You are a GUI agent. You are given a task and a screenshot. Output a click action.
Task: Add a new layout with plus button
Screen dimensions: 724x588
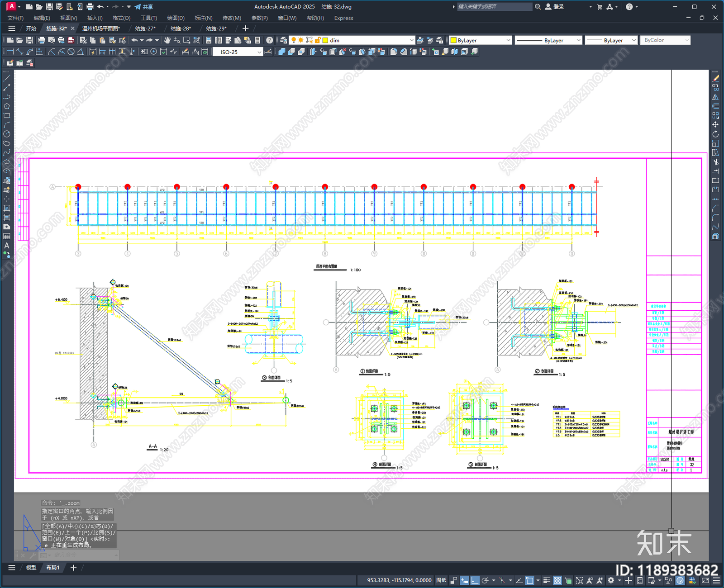pyautogui.click(x=73, y=568)
